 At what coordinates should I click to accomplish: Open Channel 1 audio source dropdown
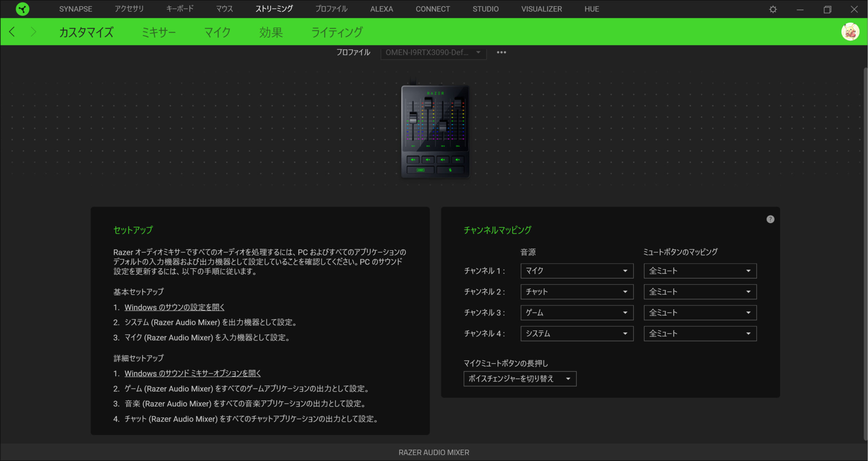577,271
